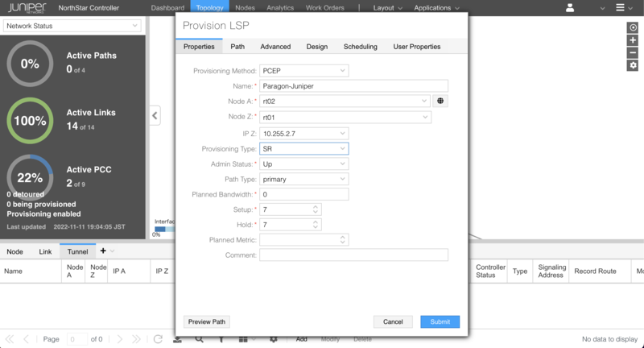Click the Cancel button
This screenshot has height=348, width=644.
(x=393, y=321)
